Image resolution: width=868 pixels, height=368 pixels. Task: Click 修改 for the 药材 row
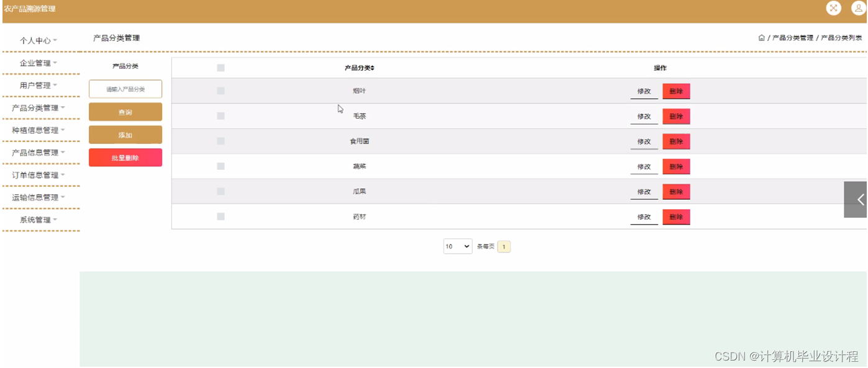(x=644, y=217)
